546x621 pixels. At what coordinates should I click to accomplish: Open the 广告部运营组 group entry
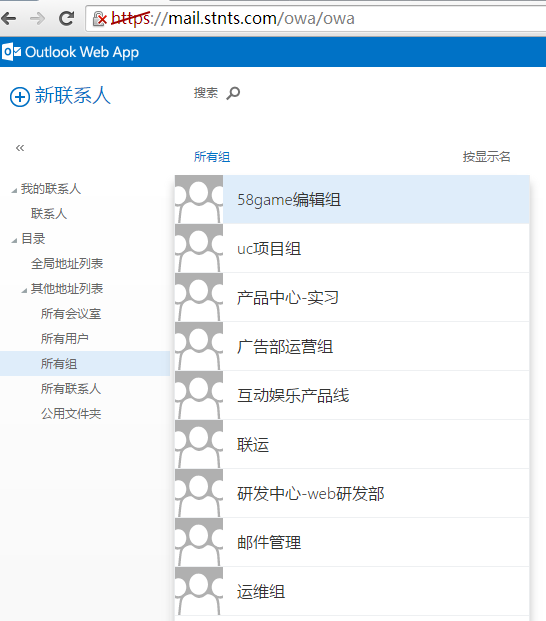pos(352,347)
